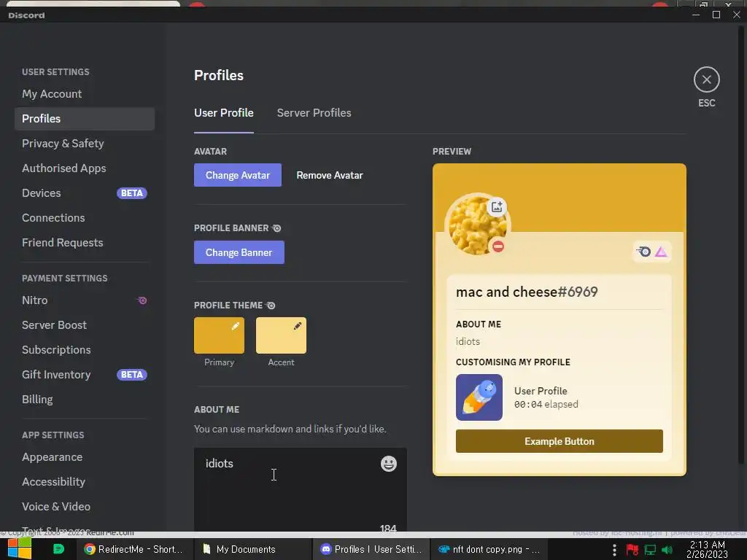
Task: Open the Devices settings page
Action: click(85, 192)
